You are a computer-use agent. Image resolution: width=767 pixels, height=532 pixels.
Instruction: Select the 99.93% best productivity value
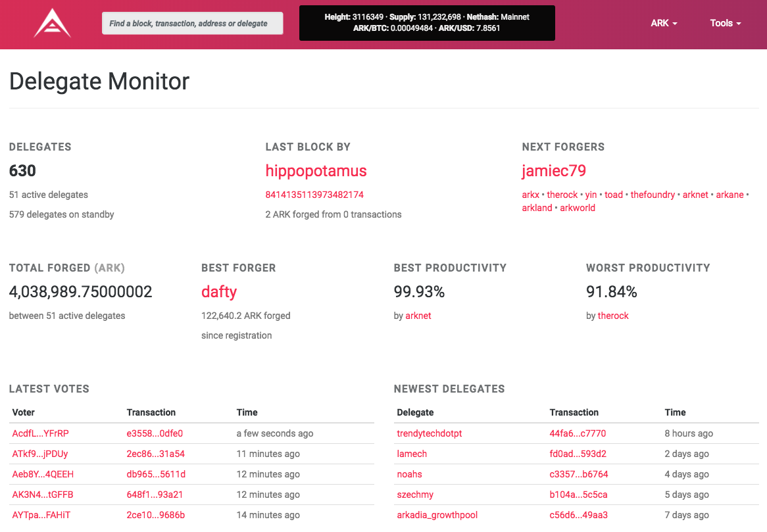pos(419,292)
